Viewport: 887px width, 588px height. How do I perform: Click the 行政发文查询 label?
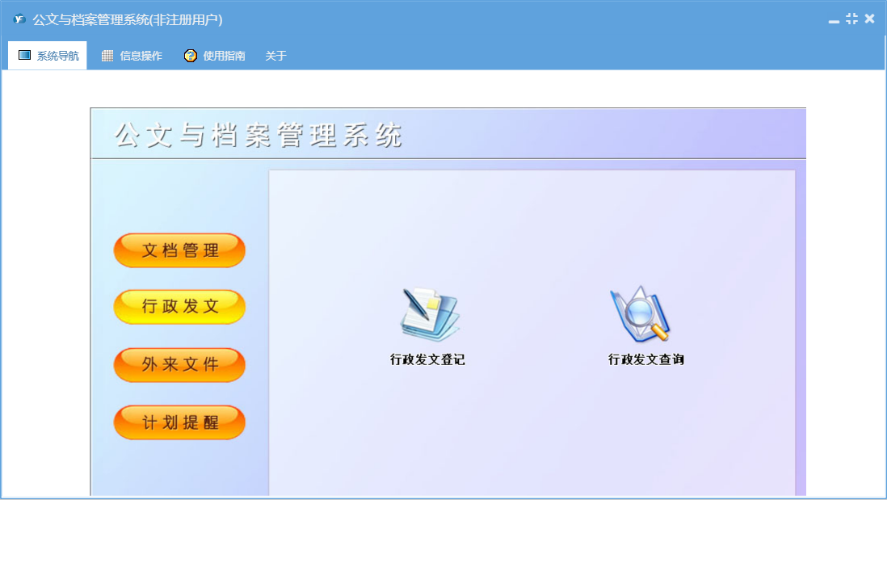(646, 359)
